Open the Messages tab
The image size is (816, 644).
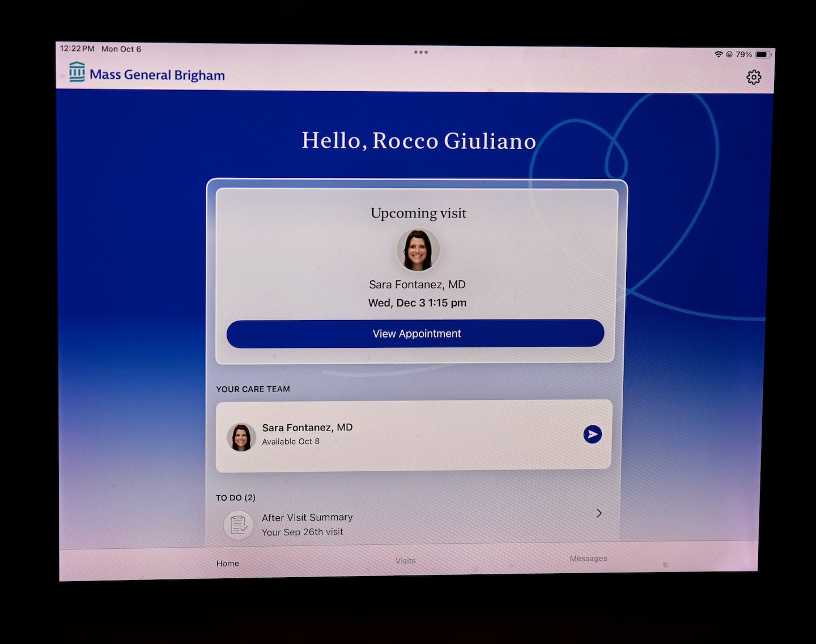tap(588, 558)
